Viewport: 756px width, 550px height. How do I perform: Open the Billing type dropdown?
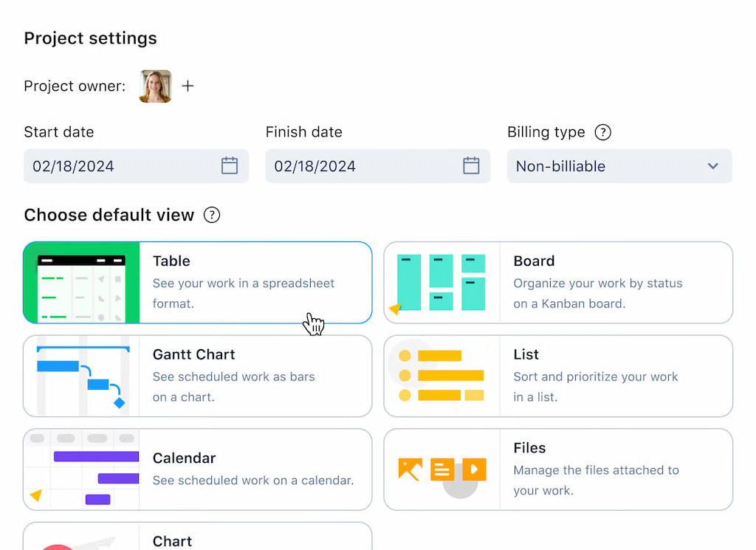(x=619, y=166)
